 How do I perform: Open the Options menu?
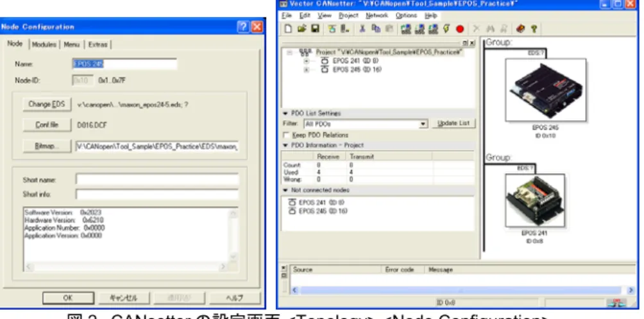406,15
